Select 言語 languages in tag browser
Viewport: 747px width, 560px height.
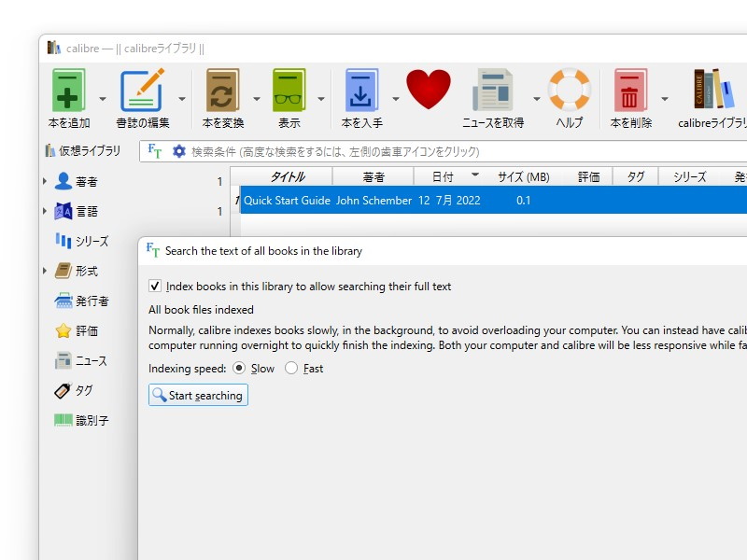tap(77, 211)
